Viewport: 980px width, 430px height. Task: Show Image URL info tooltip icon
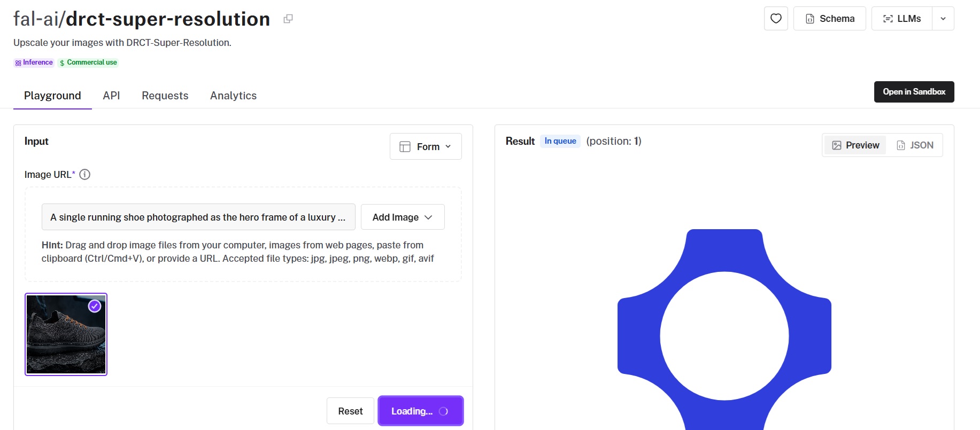pos(84,175)
